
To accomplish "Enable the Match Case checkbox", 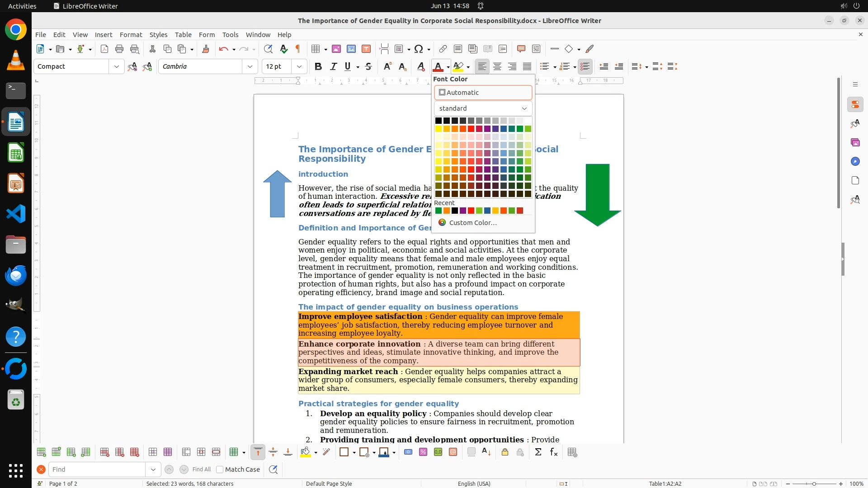I will (x=220, y=469).
